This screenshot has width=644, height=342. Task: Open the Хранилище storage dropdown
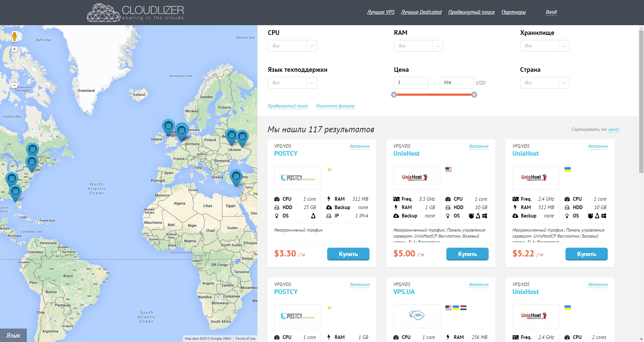pyautogui.click(x=545, y=46)
